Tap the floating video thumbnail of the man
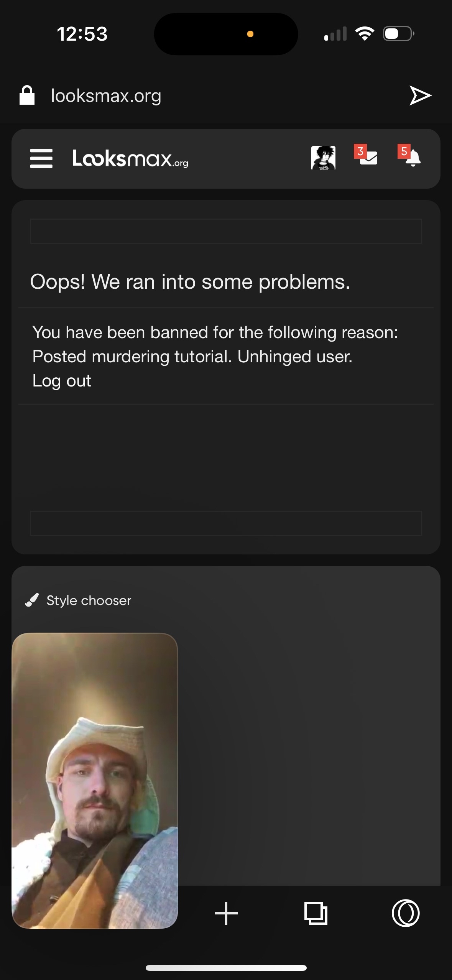The height and width of the screenshot is (980, 452). coord(95,781)
